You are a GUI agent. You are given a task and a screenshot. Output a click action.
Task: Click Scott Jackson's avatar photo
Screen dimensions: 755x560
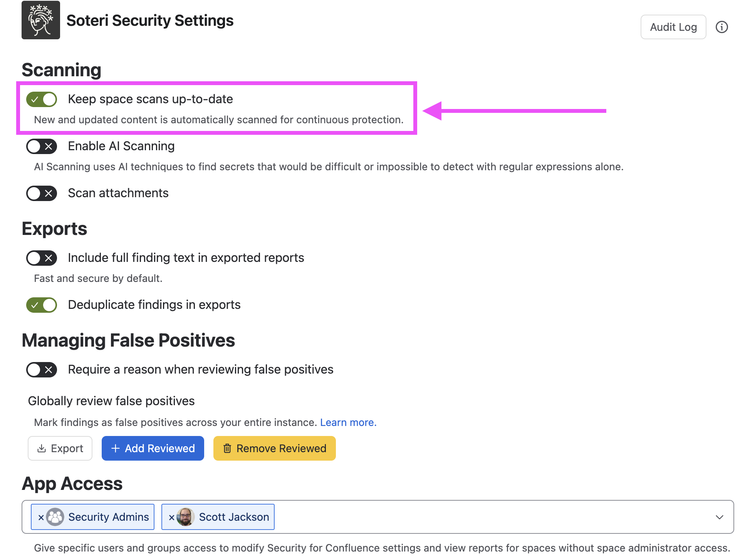185,517
